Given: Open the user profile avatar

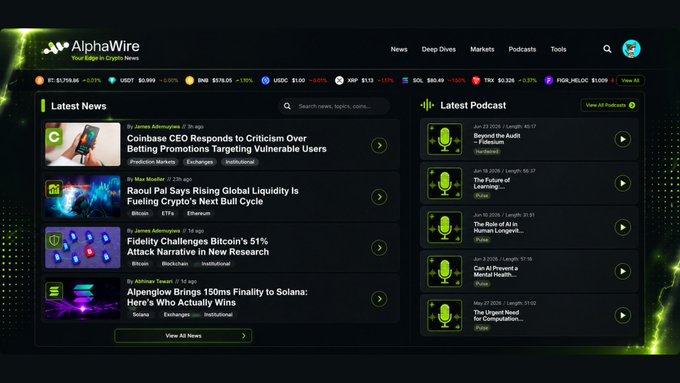Looking at the screenshot, I should point(631,49).
